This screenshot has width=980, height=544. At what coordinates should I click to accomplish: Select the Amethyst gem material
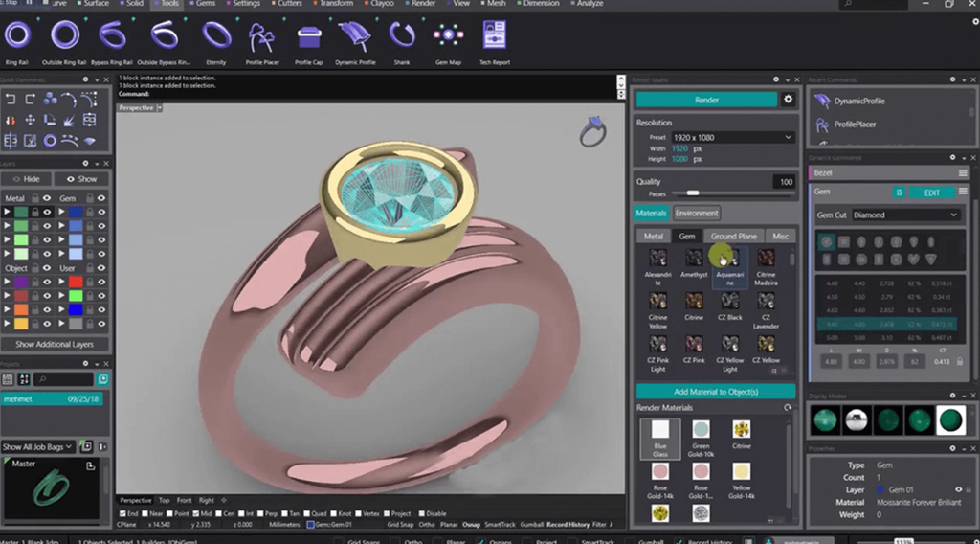click(694, 263)
